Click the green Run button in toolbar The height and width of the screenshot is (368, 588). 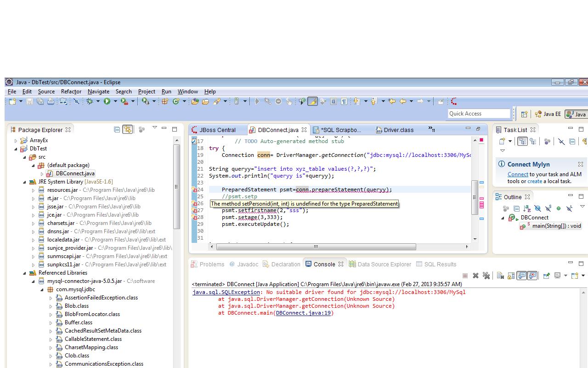coord(107,101)
